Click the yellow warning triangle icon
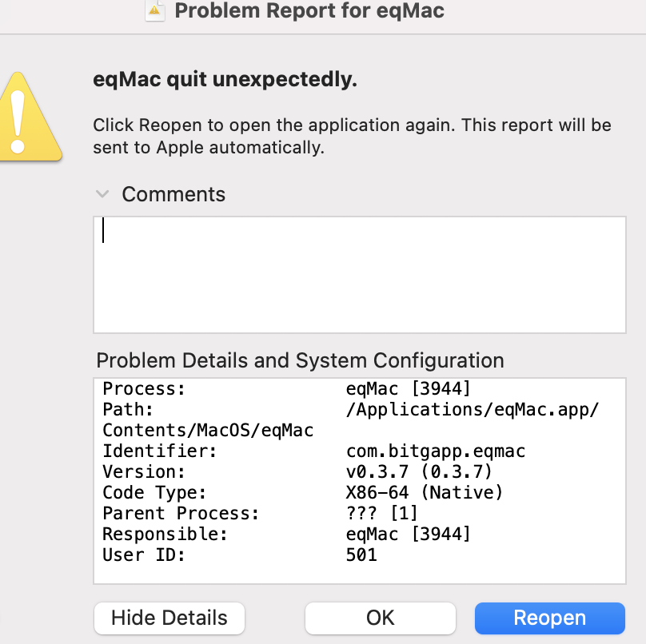Screen dimensions: 646x644 pyautogui.click(x=30, y=117)
